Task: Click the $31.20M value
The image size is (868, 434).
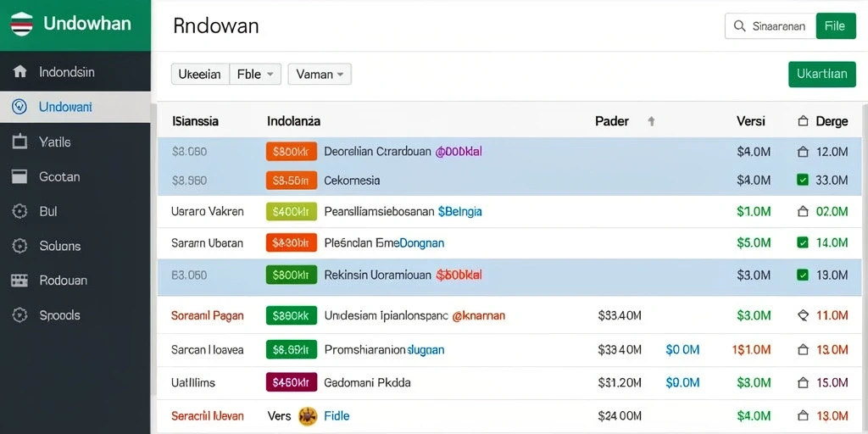Action: tap(620, 382)
